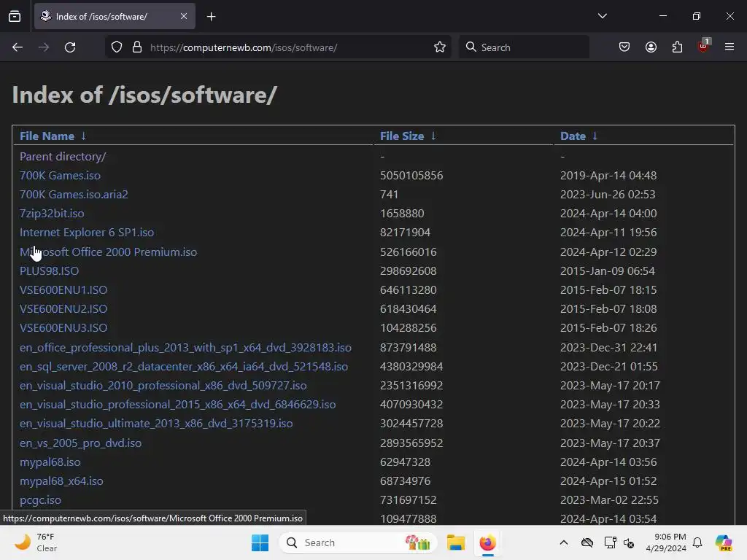Image resolution: width=747 pixels, height=560 pixels.
Task: Download 7zip32bit.iso
Action: [52, 214]
